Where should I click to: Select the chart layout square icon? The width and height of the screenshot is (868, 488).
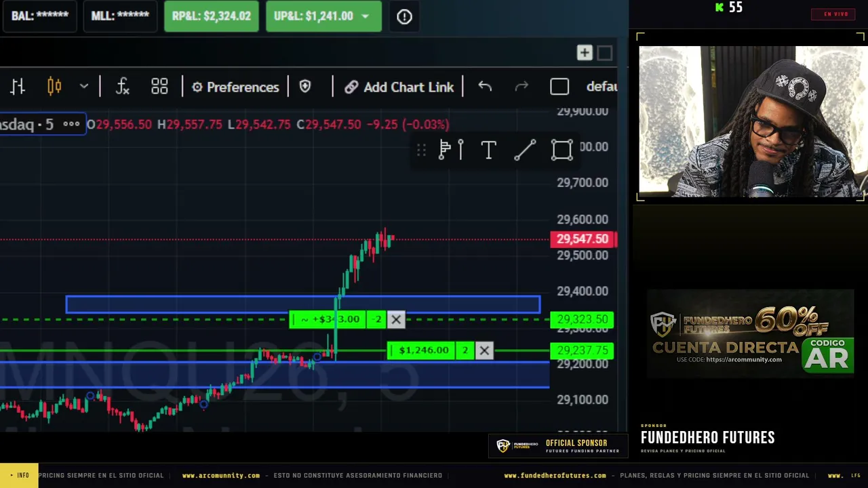[x=559, y=87]
